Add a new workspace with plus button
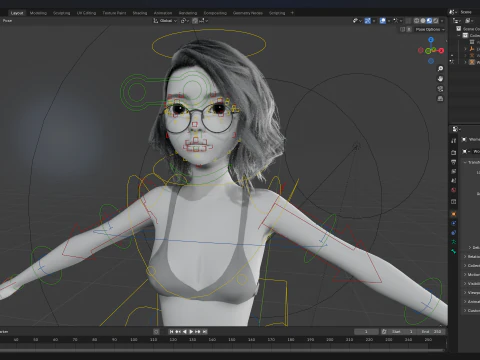The image size is (480, 360). (x=292, y=13)
